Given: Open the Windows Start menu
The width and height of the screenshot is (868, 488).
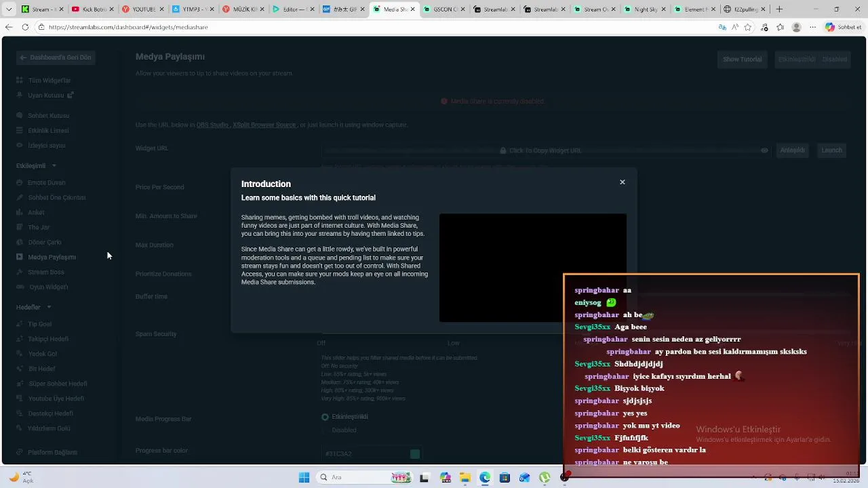Looking at the screenshot, I should [x=304, y=477].
